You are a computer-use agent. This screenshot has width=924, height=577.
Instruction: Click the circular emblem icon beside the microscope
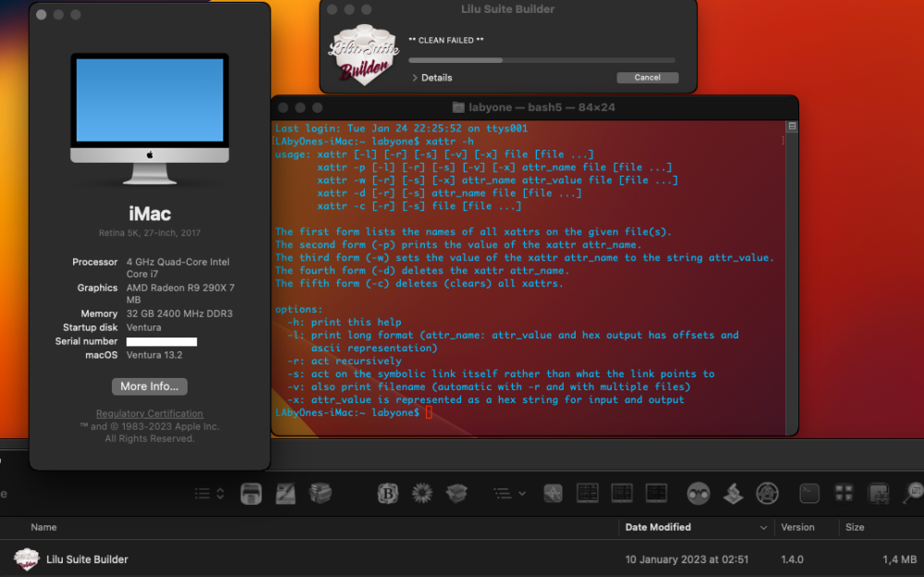coord(767,493)
